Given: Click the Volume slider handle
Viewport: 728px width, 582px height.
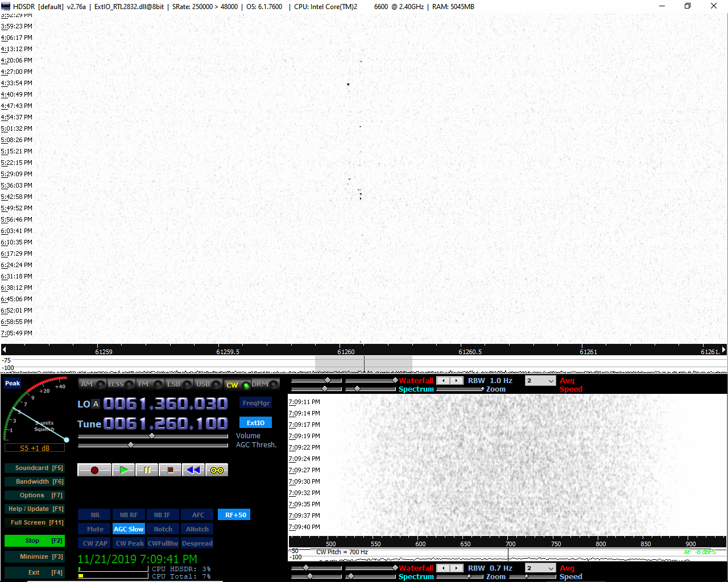Looking at the screenshot, I should (152, 436).
